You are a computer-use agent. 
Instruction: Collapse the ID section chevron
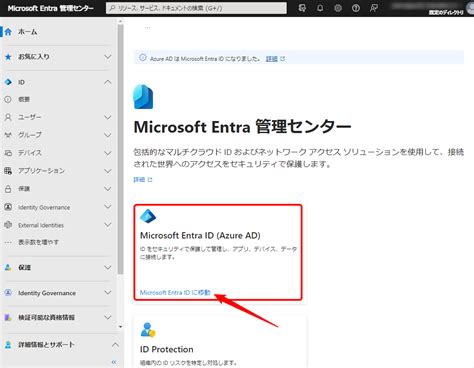coord(107,82)
